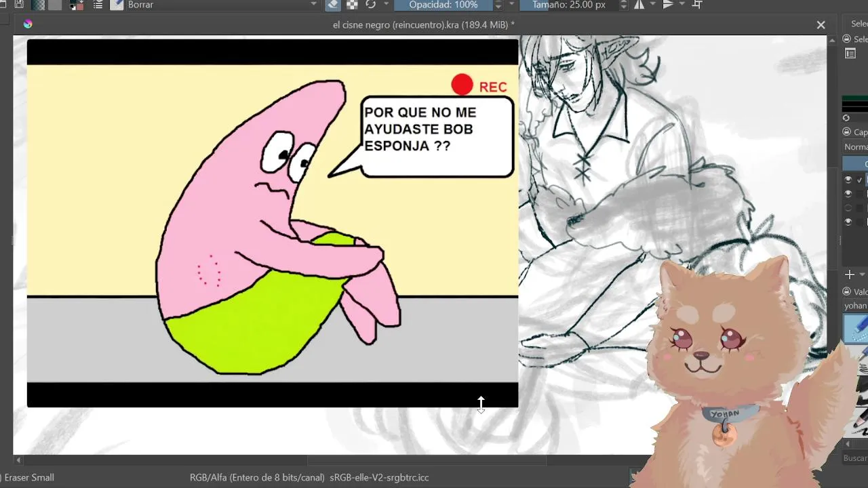Click the Buscar brush search field
The height and width of the screenshot is (488, 868).
pyautogui.click(x=855, y=458)
